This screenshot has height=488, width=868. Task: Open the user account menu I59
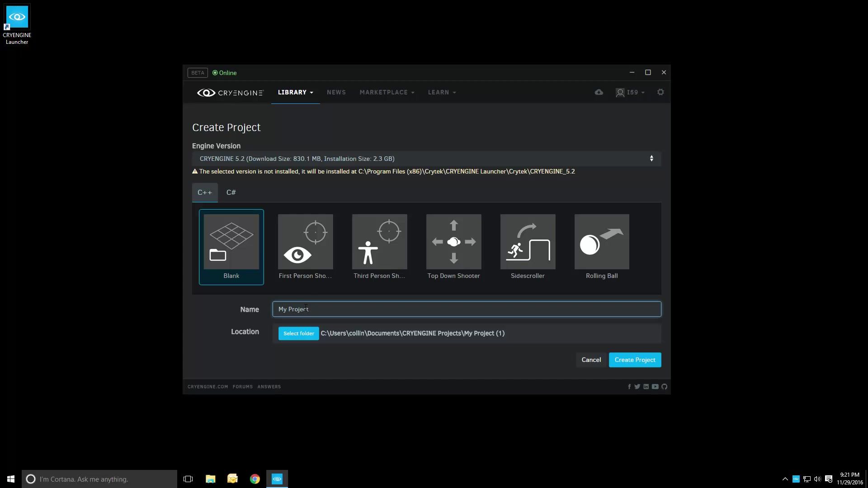[x=630, y=92]
